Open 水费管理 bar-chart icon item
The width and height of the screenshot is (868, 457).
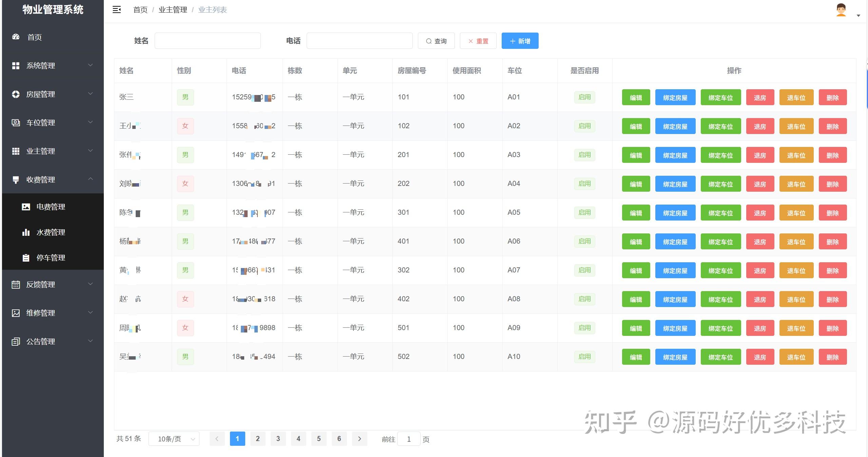coord(26,232)
